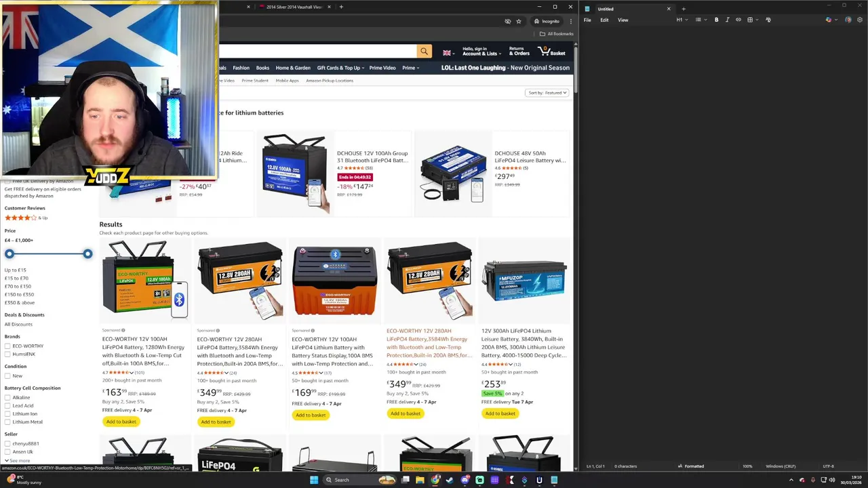Add a new Notepad tab
This screenshot has height=488, width=868.
683,9
